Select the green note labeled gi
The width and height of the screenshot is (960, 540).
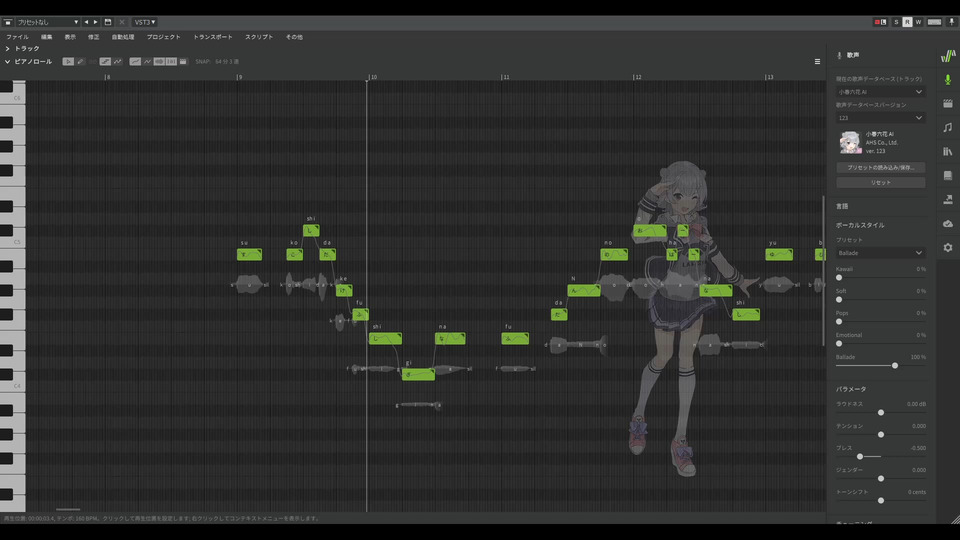click(418, 374)
